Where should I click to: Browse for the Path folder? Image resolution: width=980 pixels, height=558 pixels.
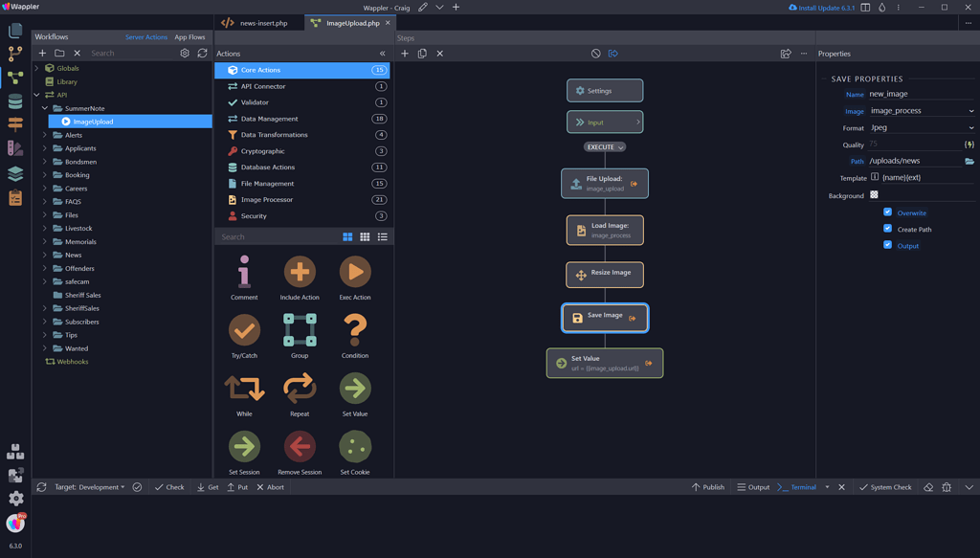click(x=969, y=161)
